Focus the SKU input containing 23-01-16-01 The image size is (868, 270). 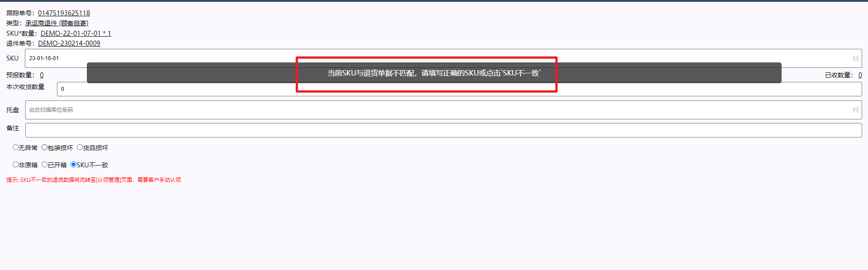pyautogui.click(x=443, y=58)
